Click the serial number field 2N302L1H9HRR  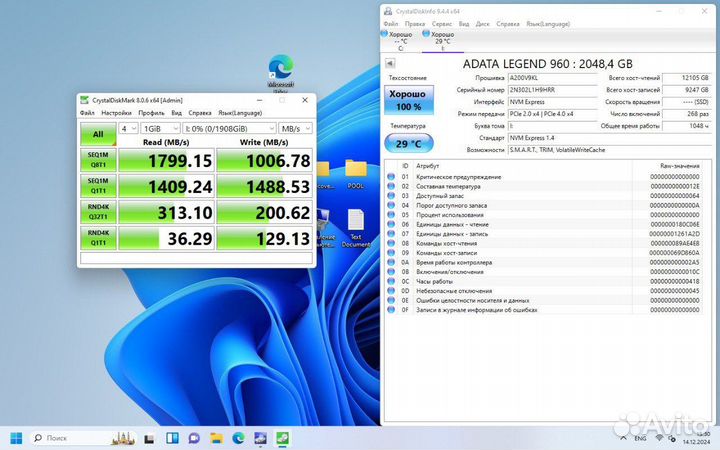click(x=553, y=90)
